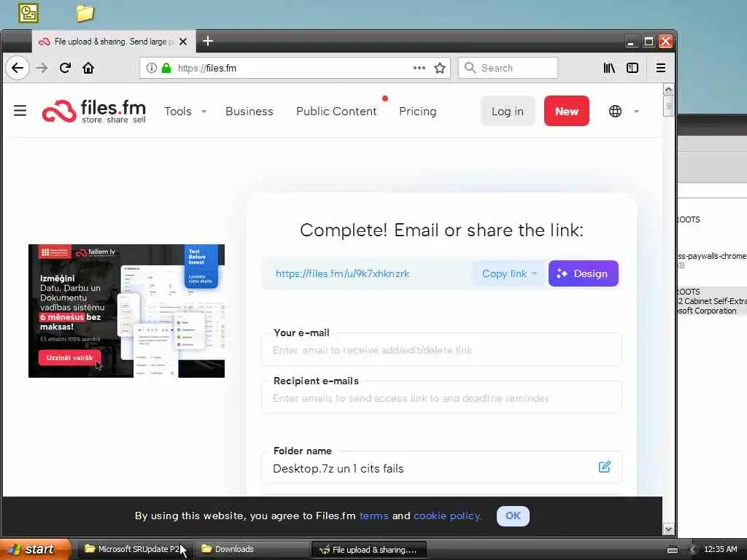Click the page scrollbar down arrow

[668, 529]
